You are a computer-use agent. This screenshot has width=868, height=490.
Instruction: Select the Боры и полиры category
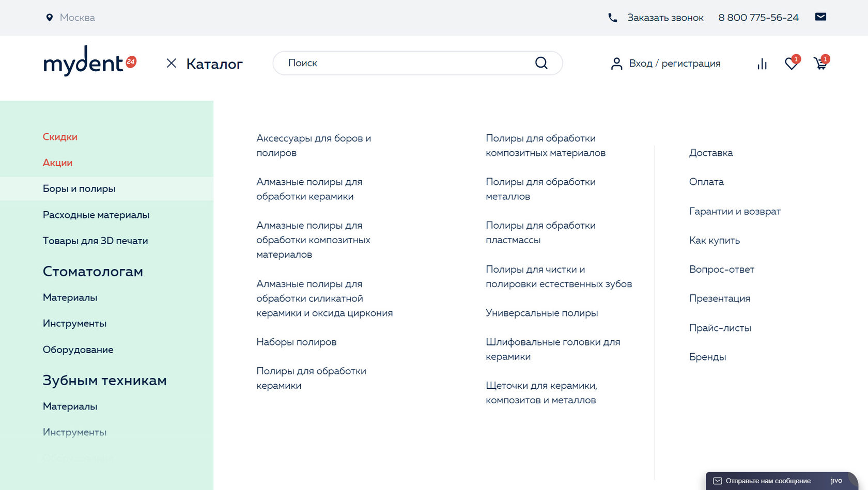pos(80,188)
